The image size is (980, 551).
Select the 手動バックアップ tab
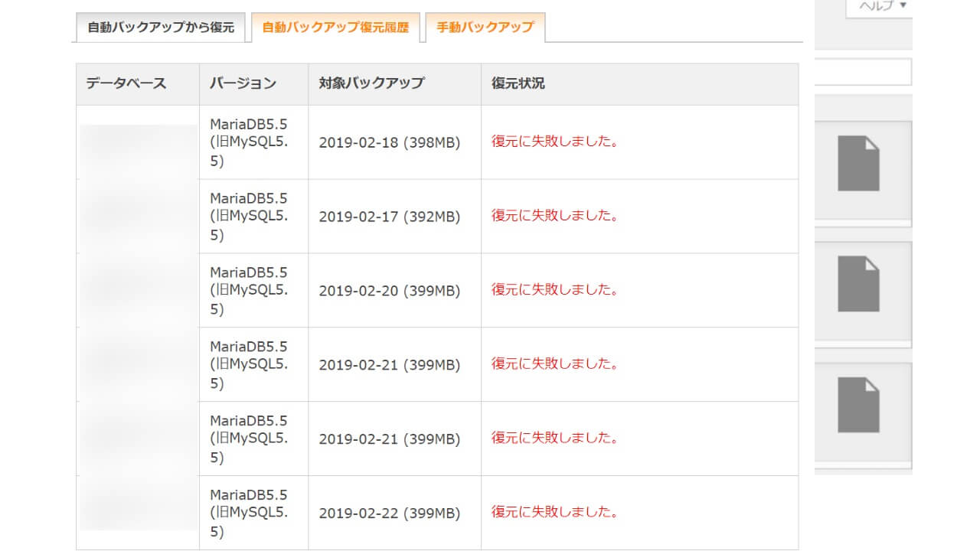pyautogui.click(x=485, y=28)
